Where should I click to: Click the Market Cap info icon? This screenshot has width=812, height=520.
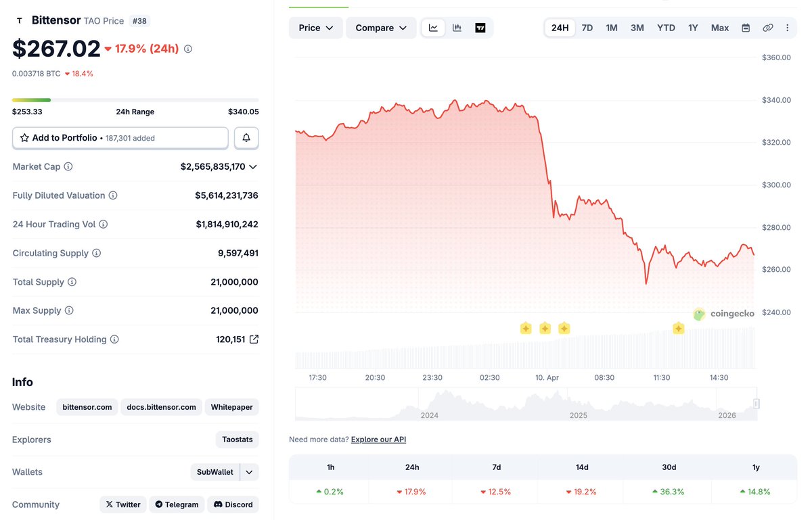tap(68, 166)
